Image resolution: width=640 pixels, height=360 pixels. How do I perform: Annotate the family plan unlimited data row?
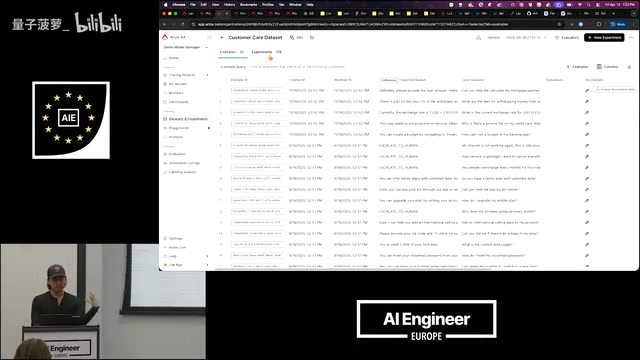point(587,178)
